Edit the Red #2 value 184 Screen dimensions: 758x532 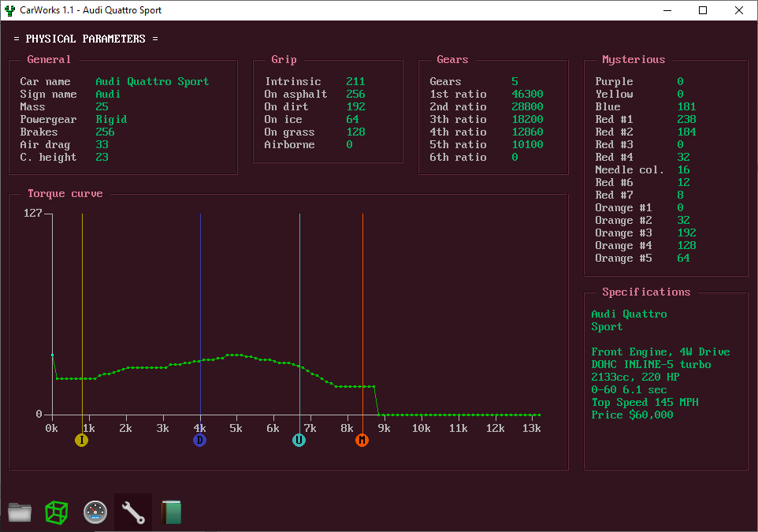[686, 132]
